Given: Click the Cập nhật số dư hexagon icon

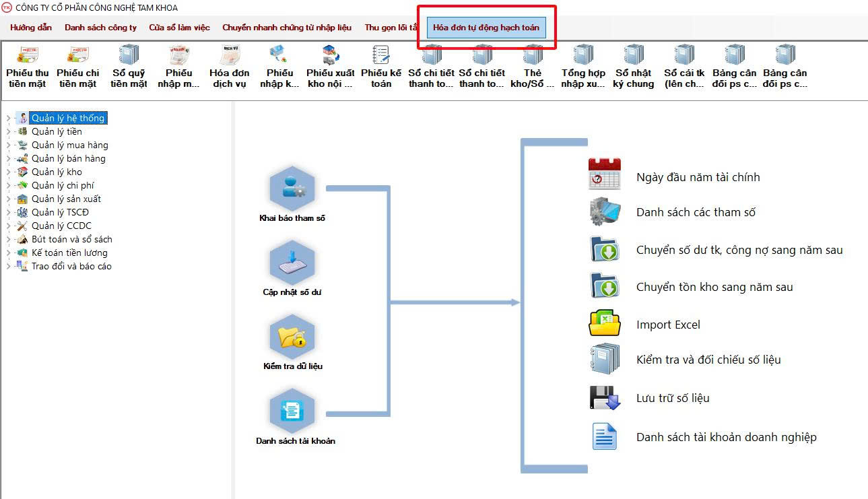Looking at the screenshot, I should [292, 263].
